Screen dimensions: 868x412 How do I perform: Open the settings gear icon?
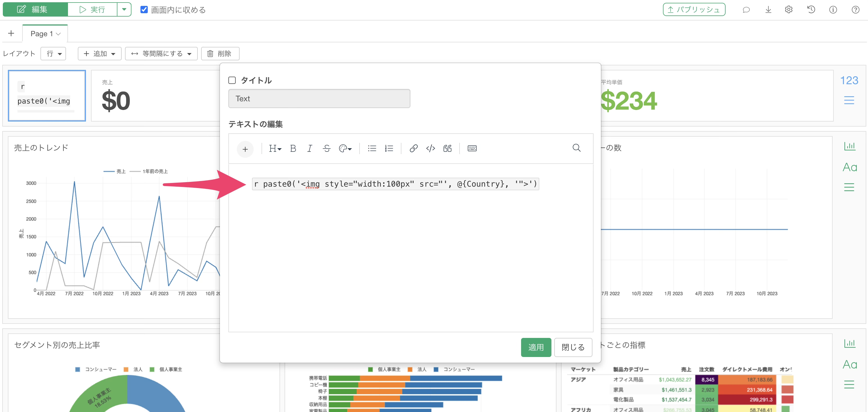pyautogui.click(x=789, y=10)
